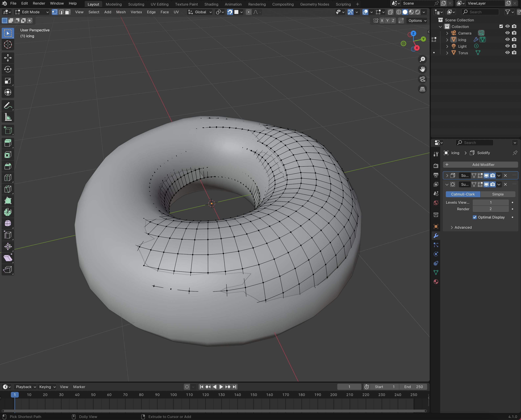Select the Loop Cut tool
The width and height of the screenshot is (521, 420).
8,178
